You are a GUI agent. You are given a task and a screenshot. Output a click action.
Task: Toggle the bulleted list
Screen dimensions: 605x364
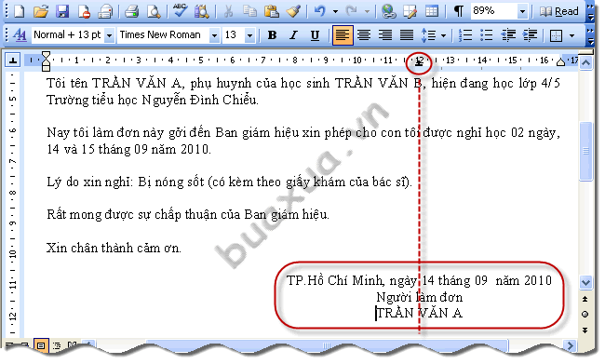pyautogui.click(x=487, y=35)
